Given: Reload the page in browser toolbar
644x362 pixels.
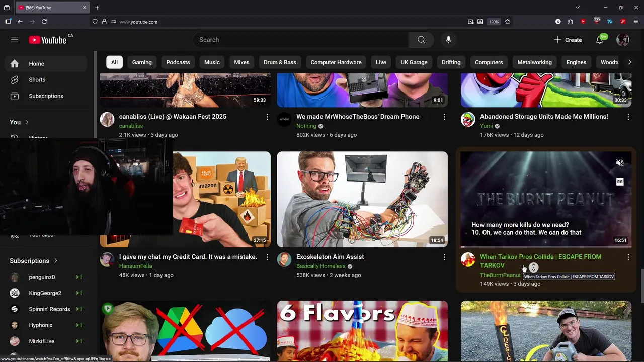Looking at the screenshot, I should tap(44, 22).
